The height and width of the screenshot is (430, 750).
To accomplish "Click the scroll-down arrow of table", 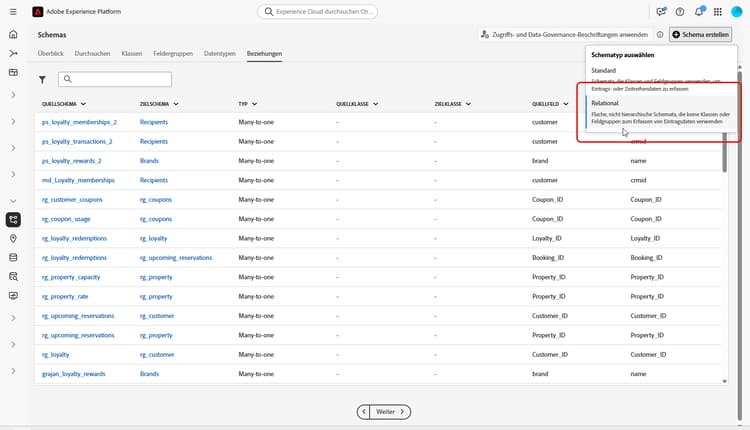I will tap(725, 381).
